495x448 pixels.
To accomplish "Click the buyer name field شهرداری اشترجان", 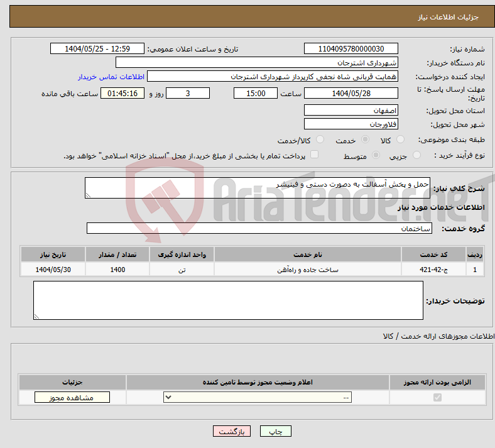I will (257, 62).
